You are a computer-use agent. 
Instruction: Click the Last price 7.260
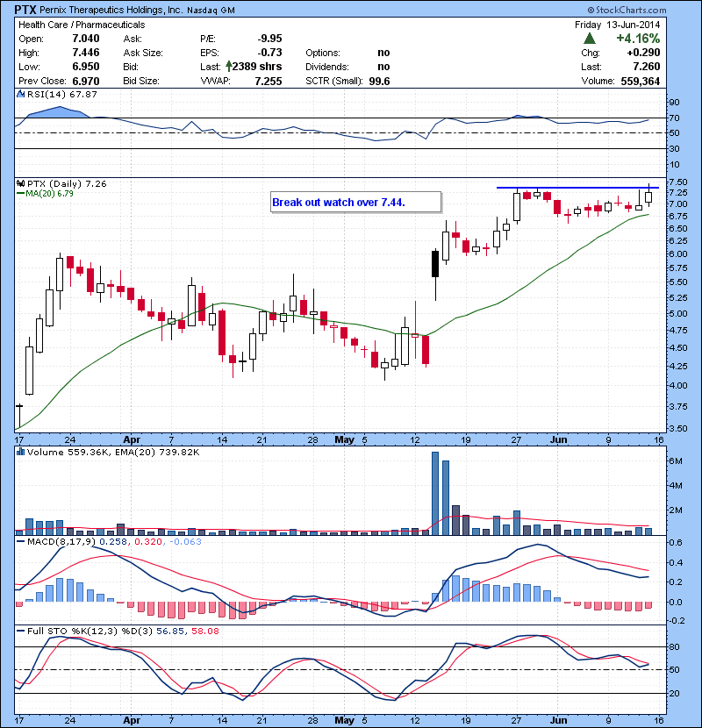tap(646, 67)
